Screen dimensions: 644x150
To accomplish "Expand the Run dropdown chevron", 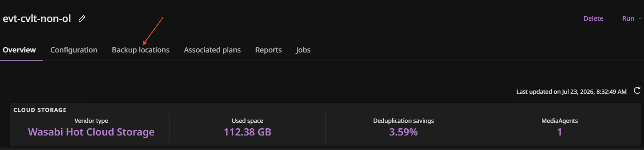I will tap(640, 19).
